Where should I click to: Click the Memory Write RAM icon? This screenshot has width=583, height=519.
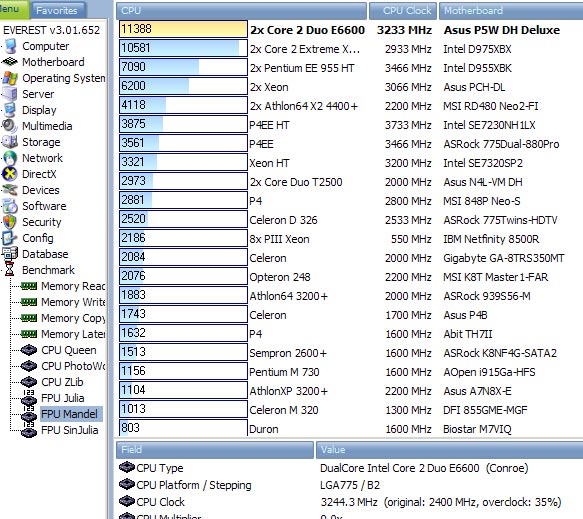(29, 302)
